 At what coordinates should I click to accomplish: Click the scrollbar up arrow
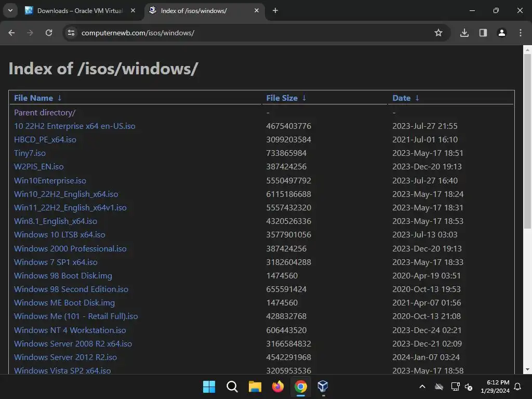pos(527,50)
